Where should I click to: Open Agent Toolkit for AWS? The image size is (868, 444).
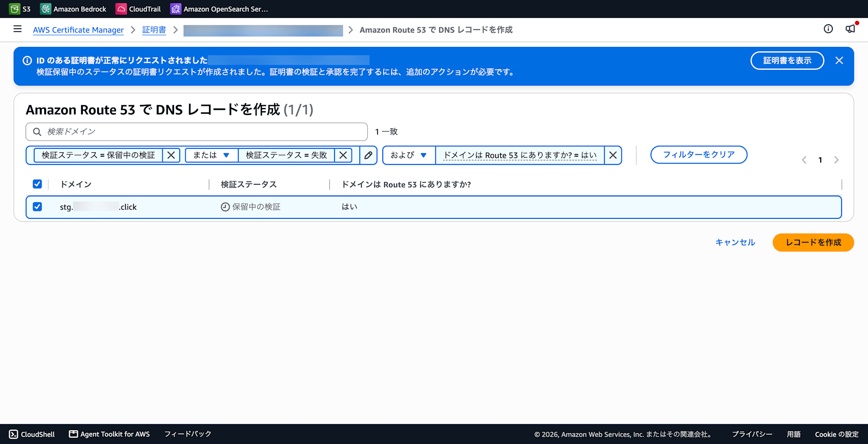(x=109, y=434)
